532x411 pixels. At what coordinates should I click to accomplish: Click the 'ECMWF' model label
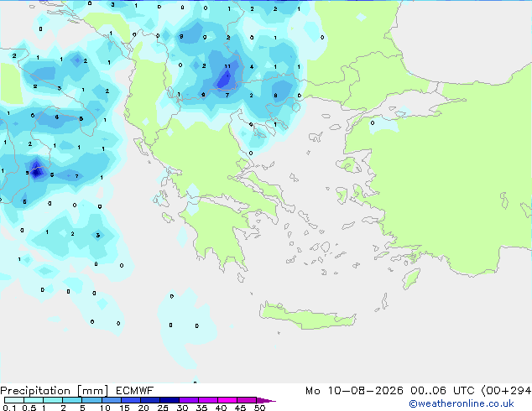[135, 391]
